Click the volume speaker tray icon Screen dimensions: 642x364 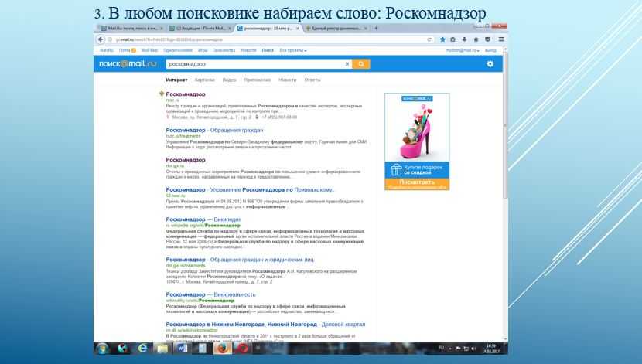pos(473,349)
